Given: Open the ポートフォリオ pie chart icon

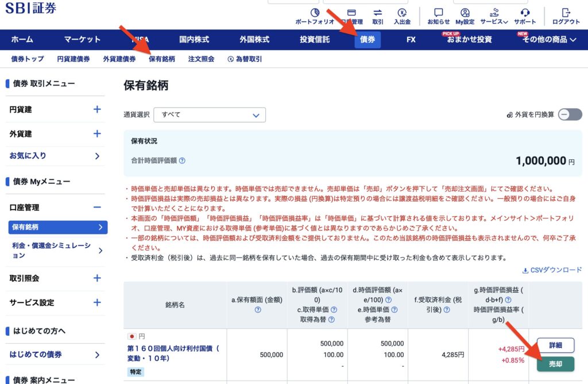Looking at the screenshot, I should click(315, 13).
